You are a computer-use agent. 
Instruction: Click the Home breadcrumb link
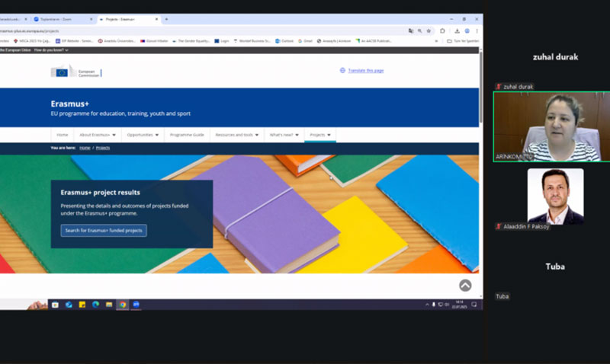(x=85, y=148)
